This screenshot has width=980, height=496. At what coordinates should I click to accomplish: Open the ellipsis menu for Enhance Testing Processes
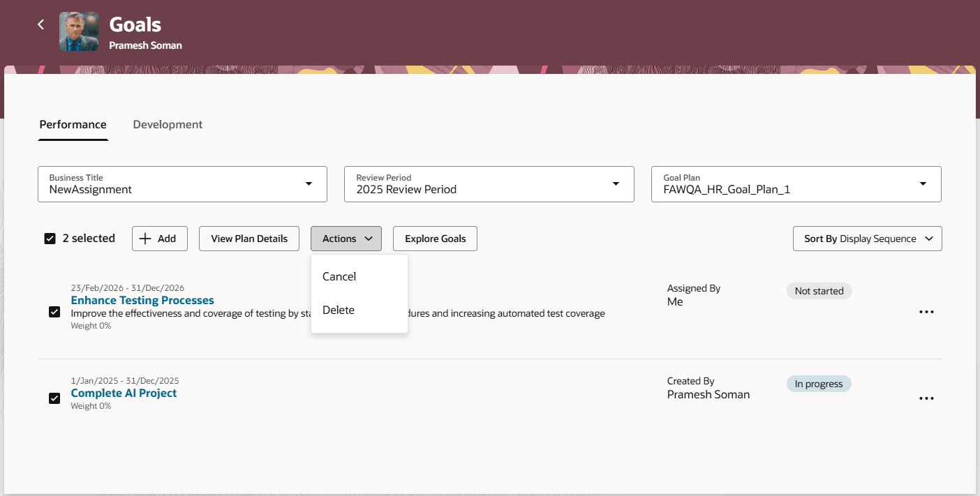pos(926,312)
